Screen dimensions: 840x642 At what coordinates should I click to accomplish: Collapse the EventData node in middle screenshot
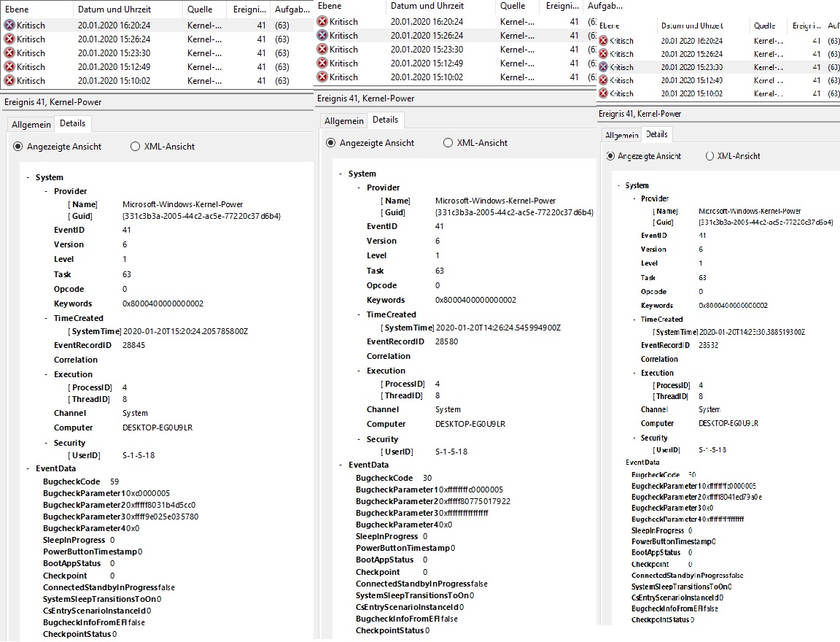point(341,465)
